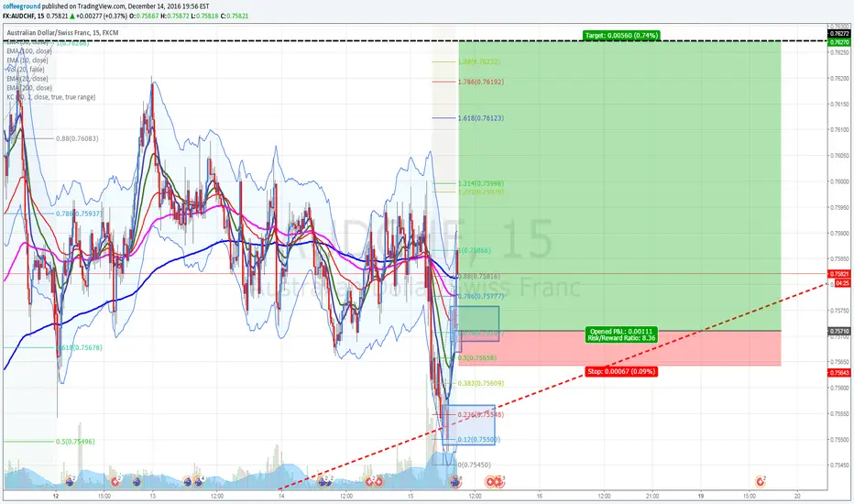This screenshot has height=504, width=854.
Task: Click the 1.314(0.75996) Fibonacci level label
Action: coord(481,183)
